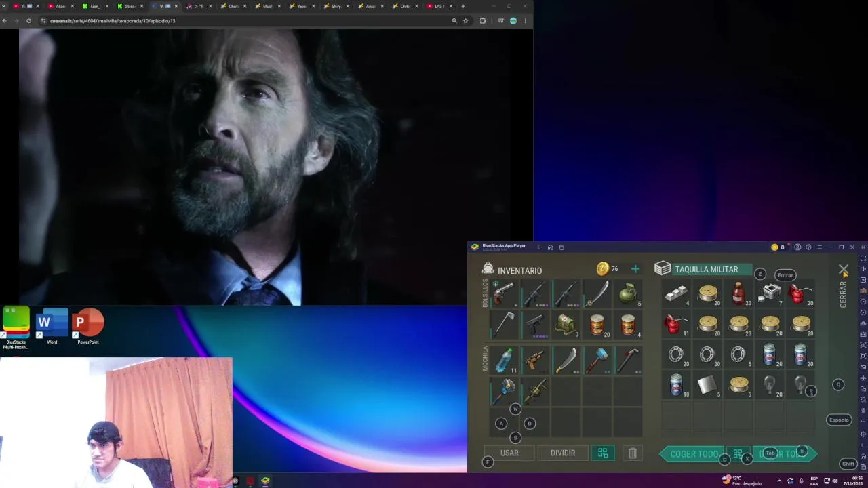Click the COGER TODO button
This screenshot has width=868, height=488.
[693, 454]
